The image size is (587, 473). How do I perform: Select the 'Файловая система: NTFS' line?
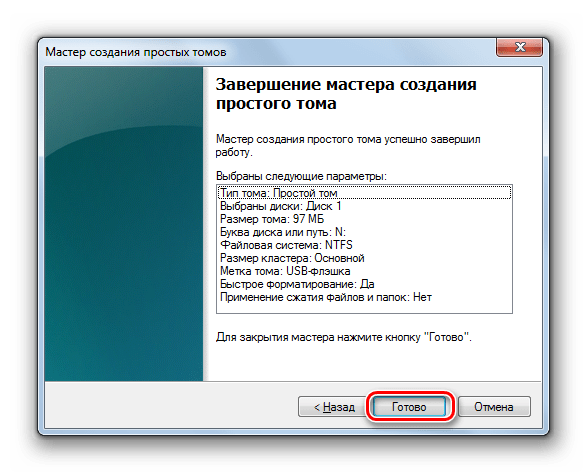click(x=286, y=245)
